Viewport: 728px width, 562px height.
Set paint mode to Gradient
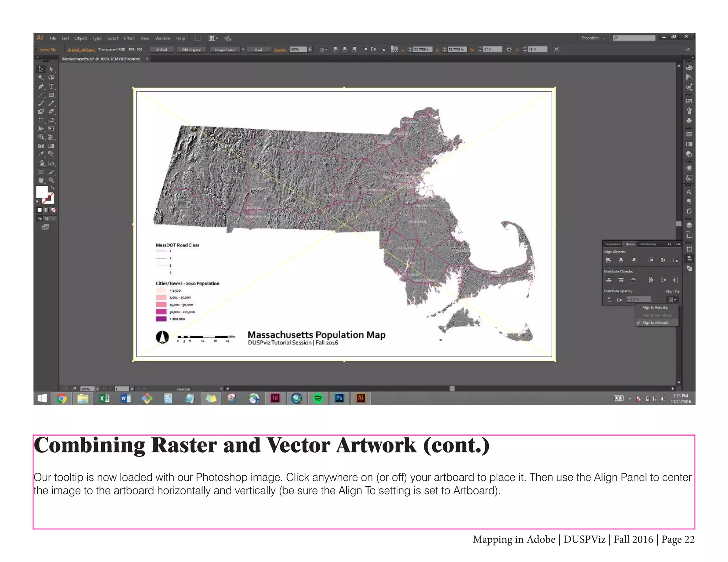46,210
